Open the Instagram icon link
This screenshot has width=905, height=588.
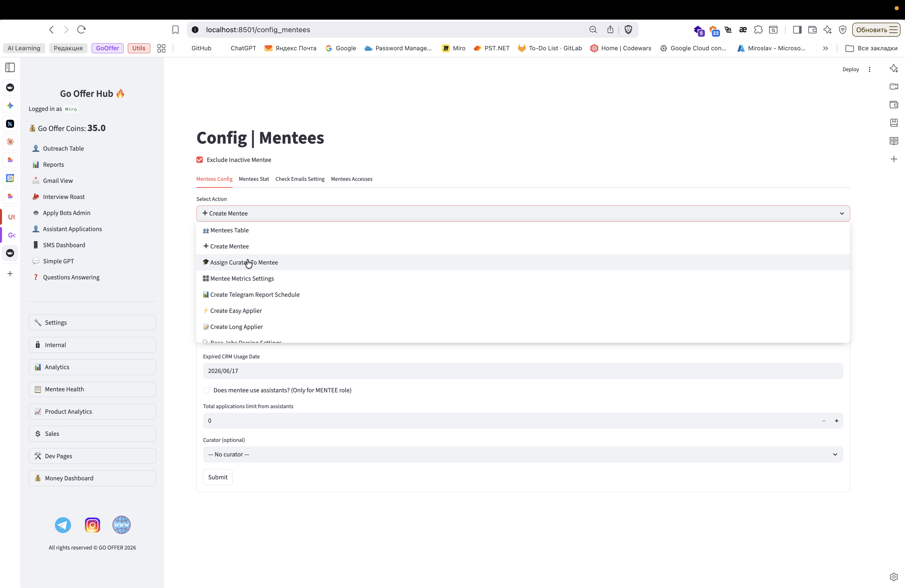point(93,525)
